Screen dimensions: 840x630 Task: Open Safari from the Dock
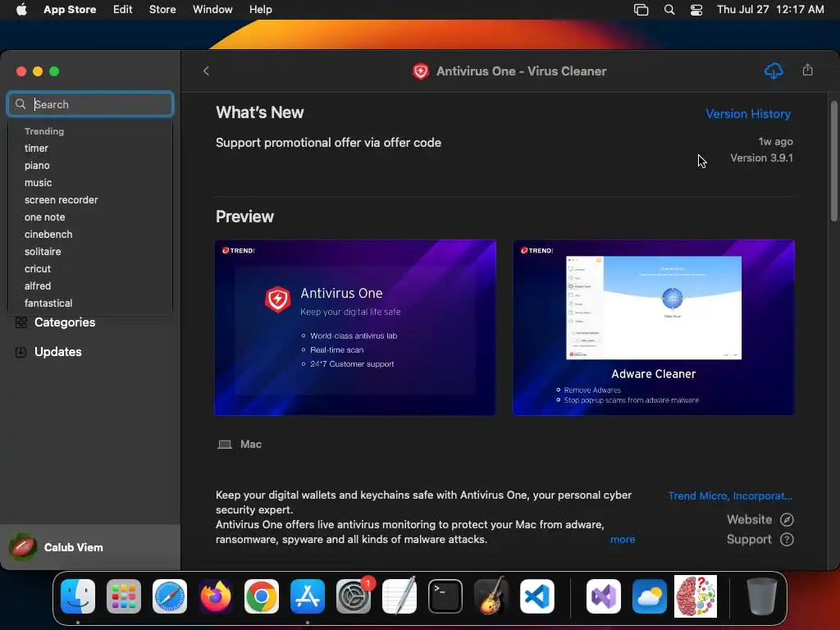tap(170, 596)
